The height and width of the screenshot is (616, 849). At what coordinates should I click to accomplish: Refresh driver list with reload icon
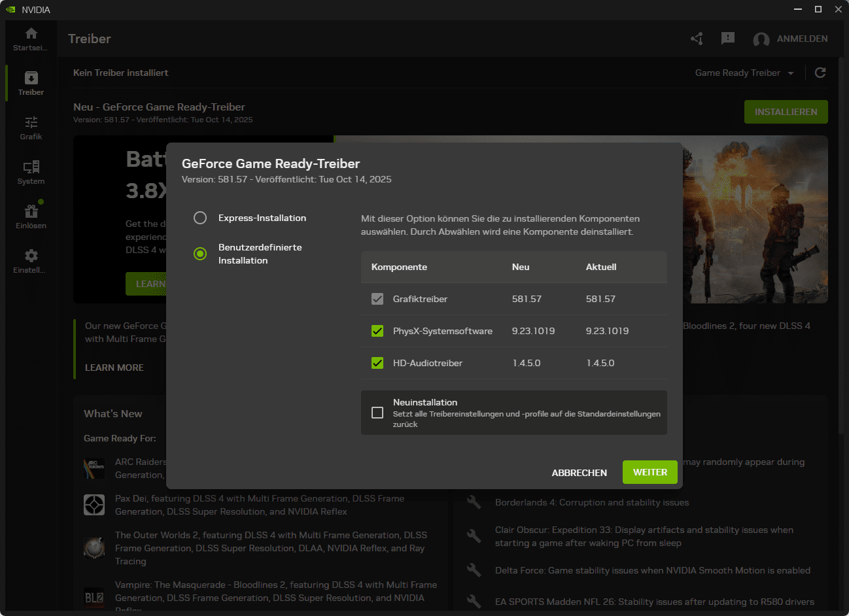point(820,73)
